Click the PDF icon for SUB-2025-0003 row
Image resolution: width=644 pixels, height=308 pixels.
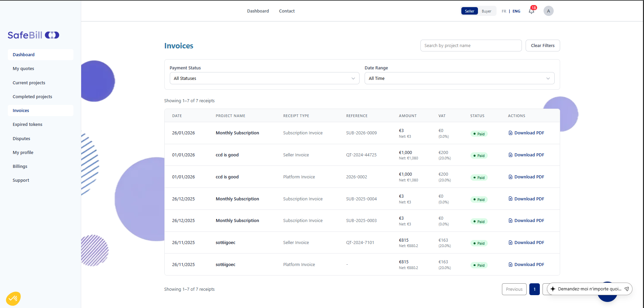[510, 221]
